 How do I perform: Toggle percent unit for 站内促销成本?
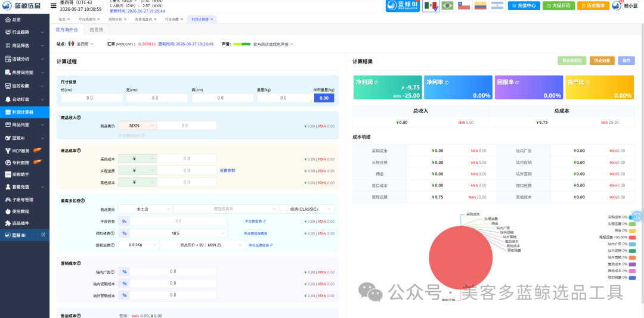[124, 283]
